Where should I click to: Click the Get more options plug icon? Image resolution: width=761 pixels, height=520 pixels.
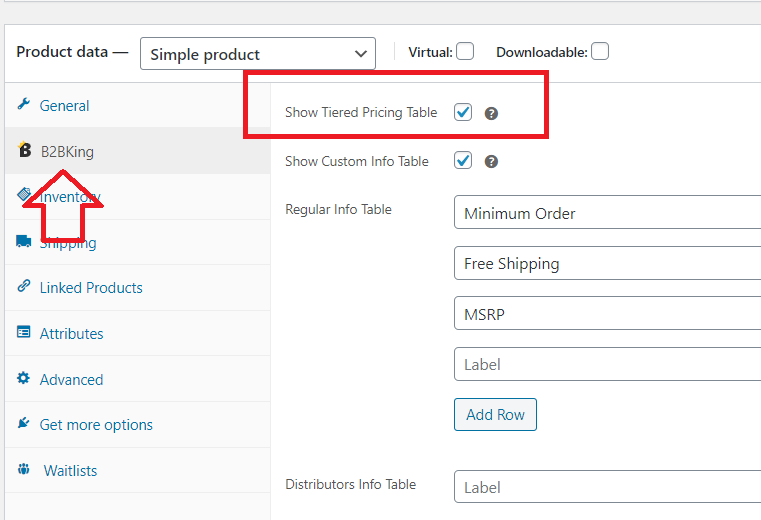click(x=23, y=423)
